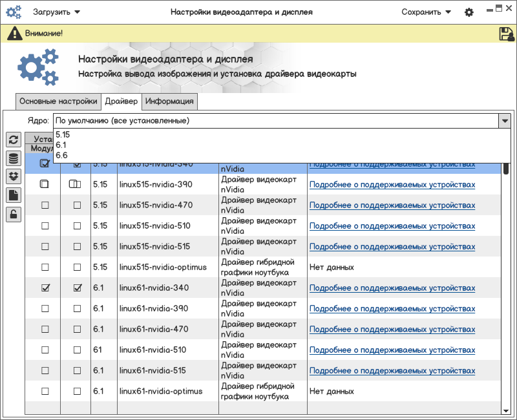Switch to the Информация tab
517x420 pixels.
click(x=169, y=101)
